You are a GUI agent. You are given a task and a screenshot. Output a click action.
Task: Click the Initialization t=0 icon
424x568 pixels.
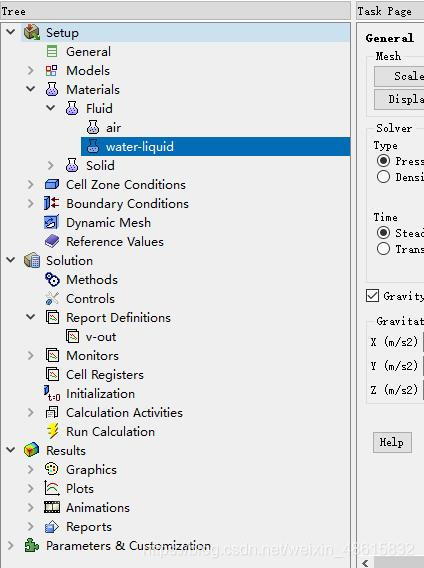tap(52, 393)
